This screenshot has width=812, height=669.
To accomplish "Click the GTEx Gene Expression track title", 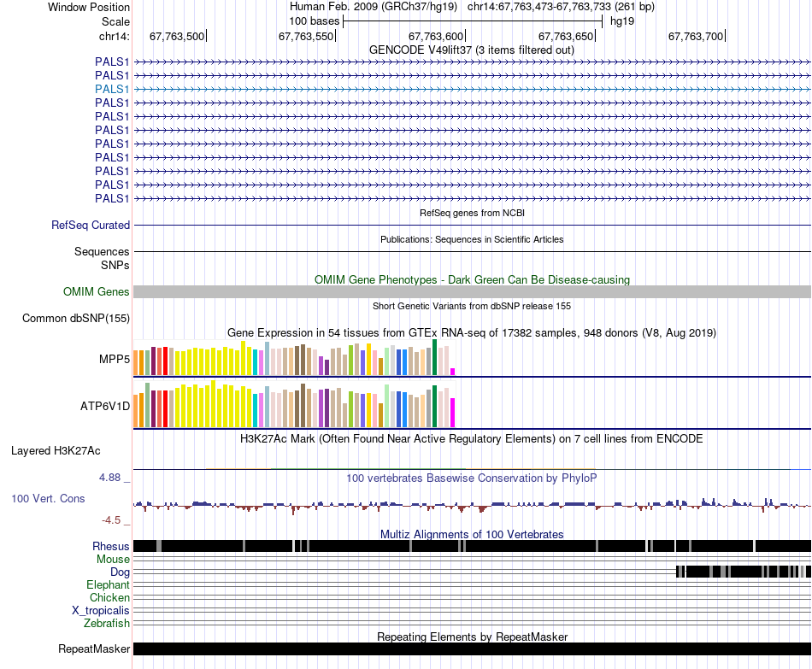I will pos(472,333).
